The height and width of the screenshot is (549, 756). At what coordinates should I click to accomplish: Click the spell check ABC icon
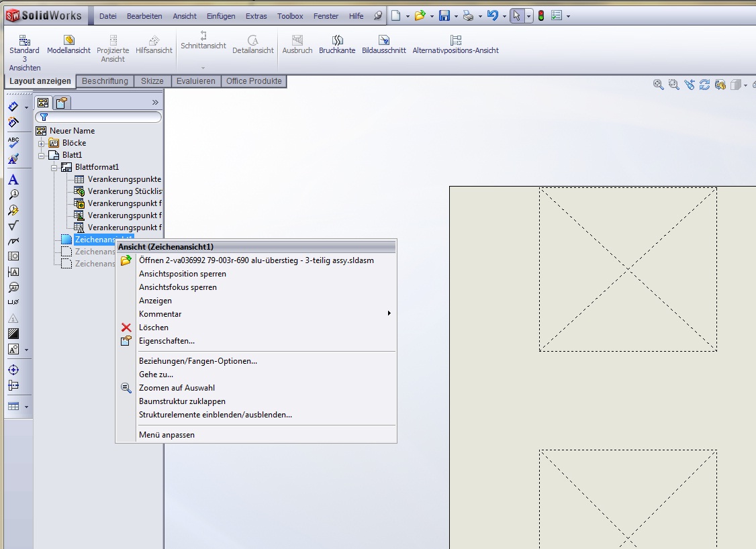13,142
